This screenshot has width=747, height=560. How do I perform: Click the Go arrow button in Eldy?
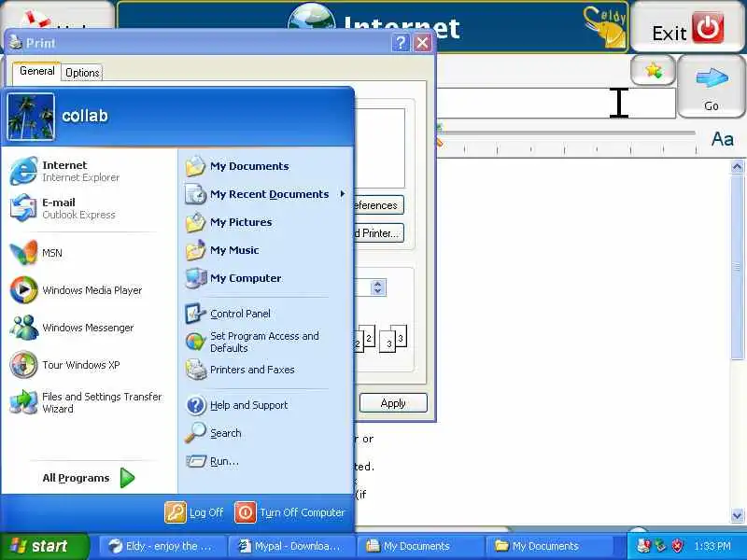pyautogui.click(x=712, y=86)
